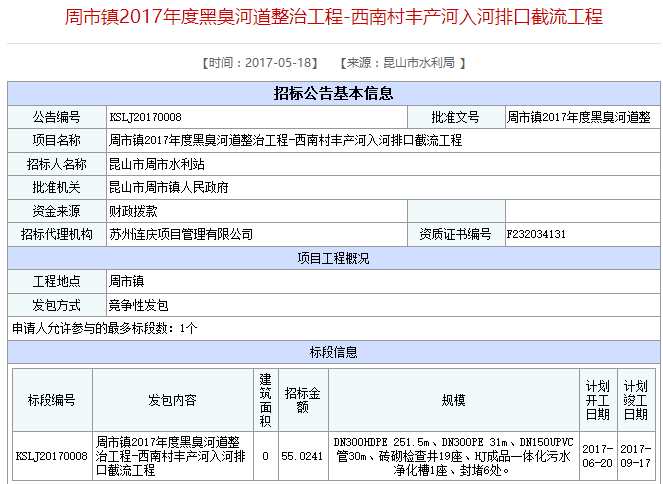663x484 pixels.
Task: Click the 申请人允许参与的最多标段数 line
Action: pos(104,328)
